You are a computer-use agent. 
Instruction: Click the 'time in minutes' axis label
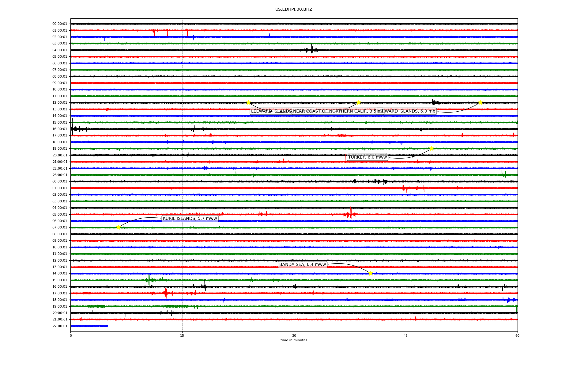(x=294, y=340)
